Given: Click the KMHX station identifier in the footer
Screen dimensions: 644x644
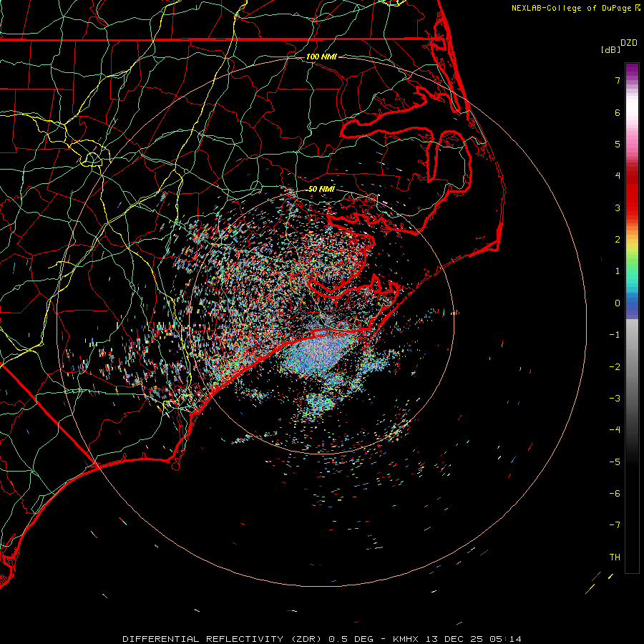Looking at the screenshot, I should tap(406, 639).
